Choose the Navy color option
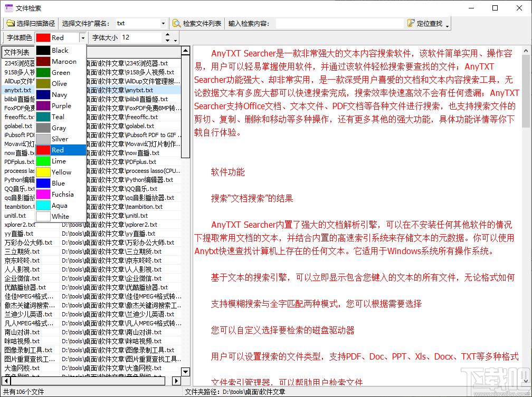This screenshot has width=532, height=397. click(x=61, y=95)
